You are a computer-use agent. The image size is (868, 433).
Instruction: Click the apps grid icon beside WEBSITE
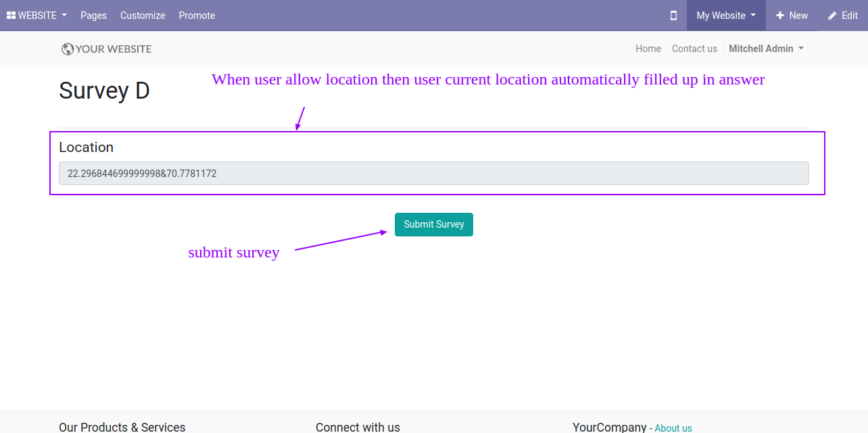(x=11, y=16)
